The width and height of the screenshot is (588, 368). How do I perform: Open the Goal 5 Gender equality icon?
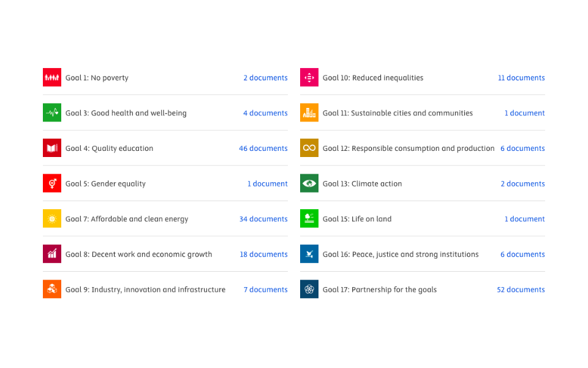(52, 183)
